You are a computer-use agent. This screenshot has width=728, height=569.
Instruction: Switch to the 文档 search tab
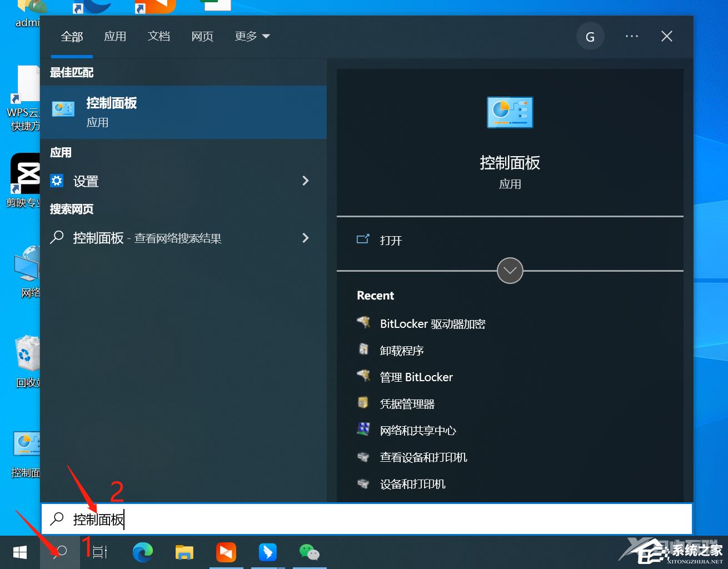(x=159, y=36)
